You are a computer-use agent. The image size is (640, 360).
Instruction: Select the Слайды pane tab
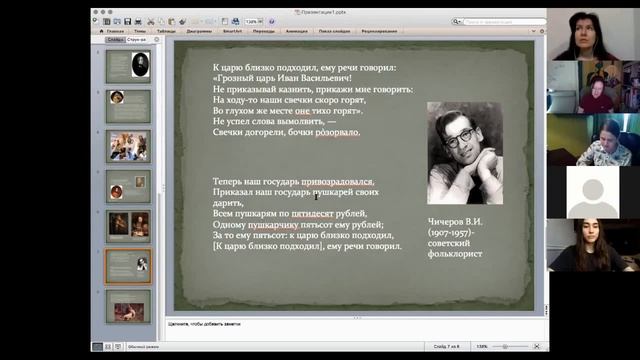tap(115, 40)
